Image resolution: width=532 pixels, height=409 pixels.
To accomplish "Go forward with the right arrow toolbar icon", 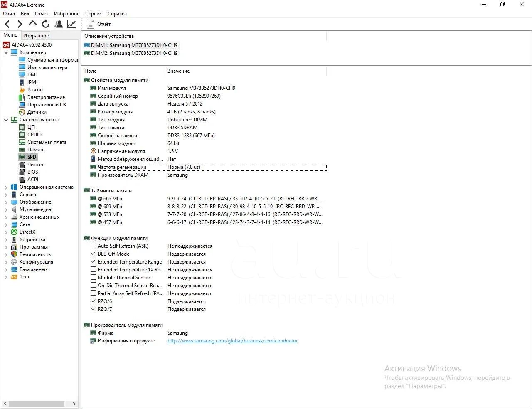I will (x=20, y=24).
